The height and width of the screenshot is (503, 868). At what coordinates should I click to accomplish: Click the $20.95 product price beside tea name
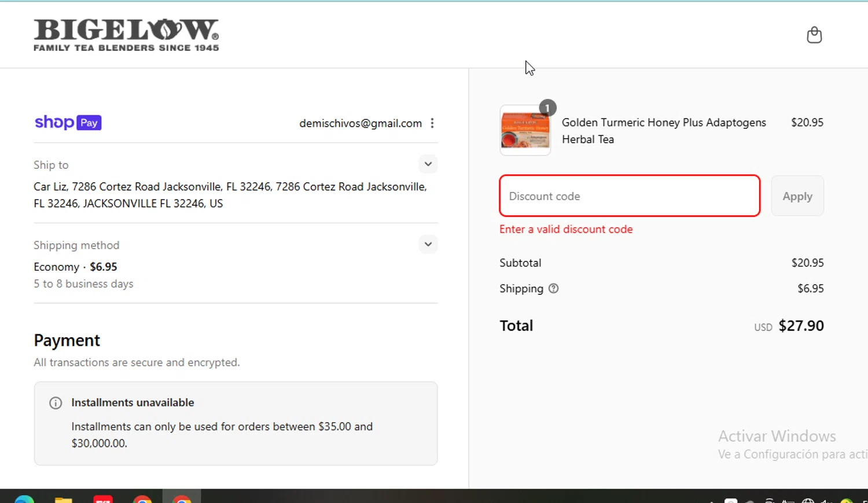coord(807,123)
